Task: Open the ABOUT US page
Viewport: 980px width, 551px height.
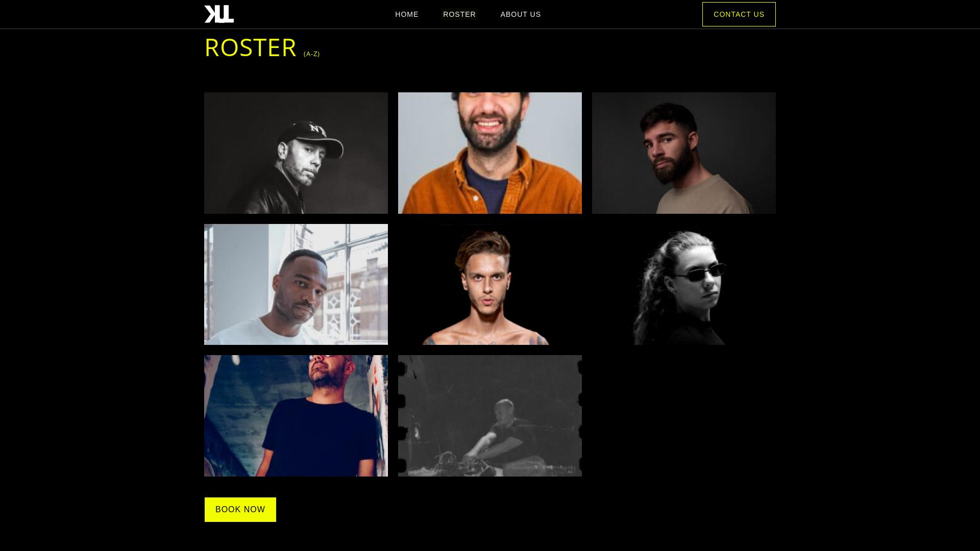Action: [521, 14]
